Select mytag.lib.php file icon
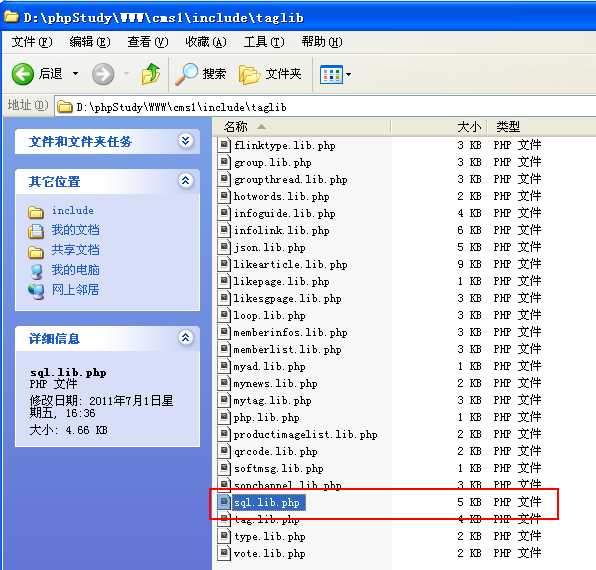This screenshot has width=596, height=570. [x=224, y=400]
